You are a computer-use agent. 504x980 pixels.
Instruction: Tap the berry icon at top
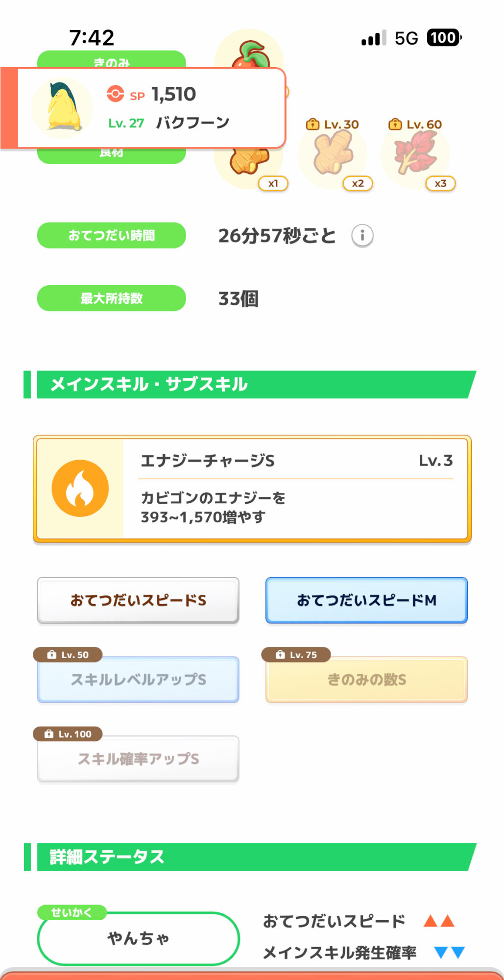[x=250, y=53]
